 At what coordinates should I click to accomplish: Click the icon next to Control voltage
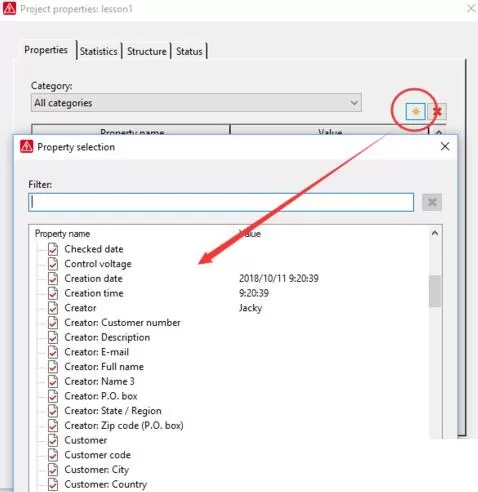53,264
